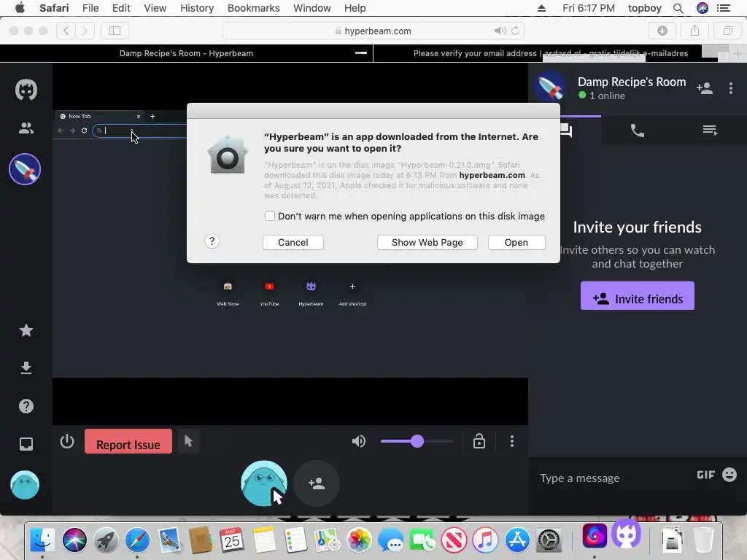Switch to the playlist queue tab
Screen dimensions: 747x560
(710, 130)
